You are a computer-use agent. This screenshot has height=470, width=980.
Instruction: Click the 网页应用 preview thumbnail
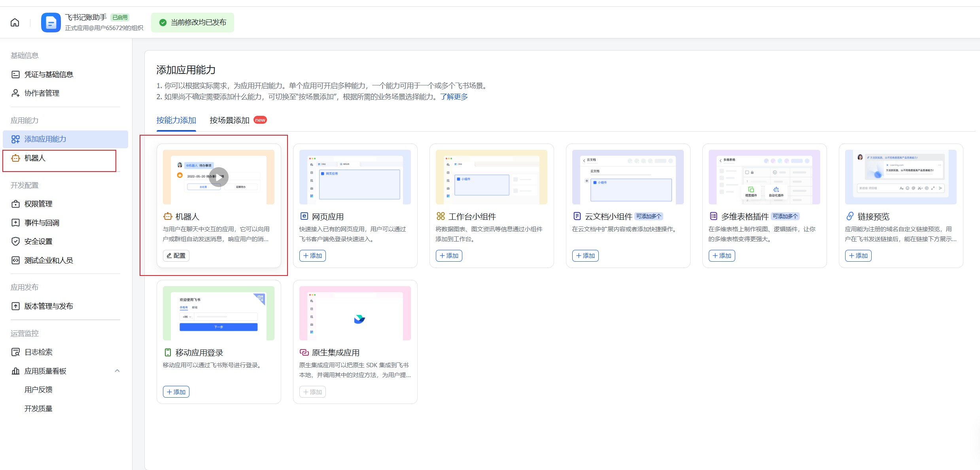pyautogui.click(x=355, y=177)
